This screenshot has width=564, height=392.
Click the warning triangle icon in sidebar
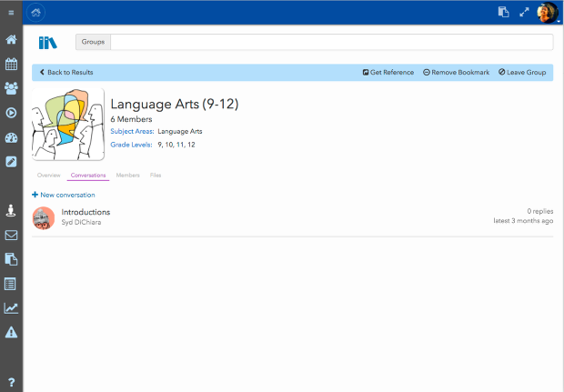tap(11, 332)
